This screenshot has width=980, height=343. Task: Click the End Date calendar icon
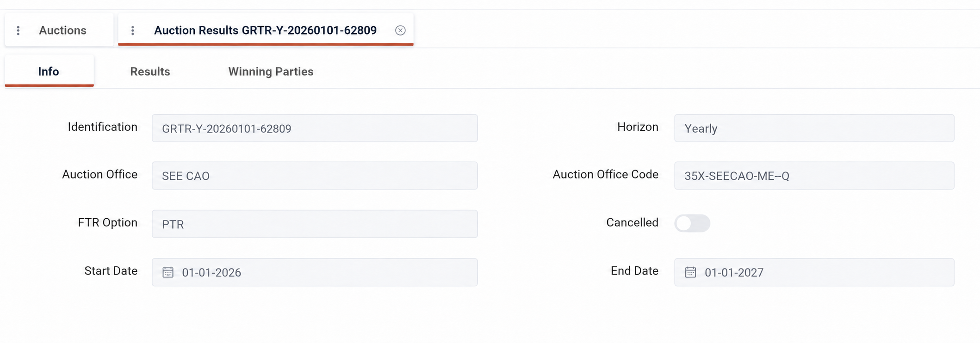[690, 272]
